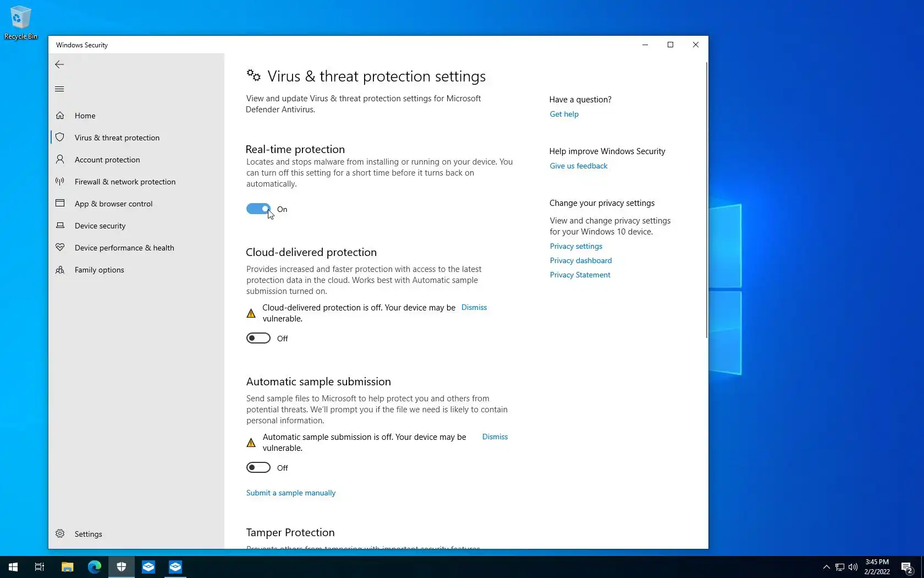Click the Tamper Protection heading

tap(290, 533)
